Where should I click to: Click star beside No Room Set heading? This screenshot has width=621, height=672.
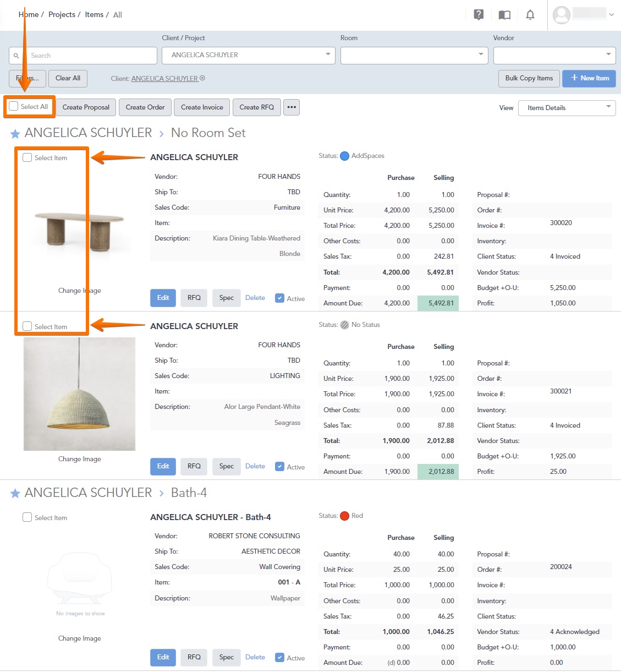15,133
